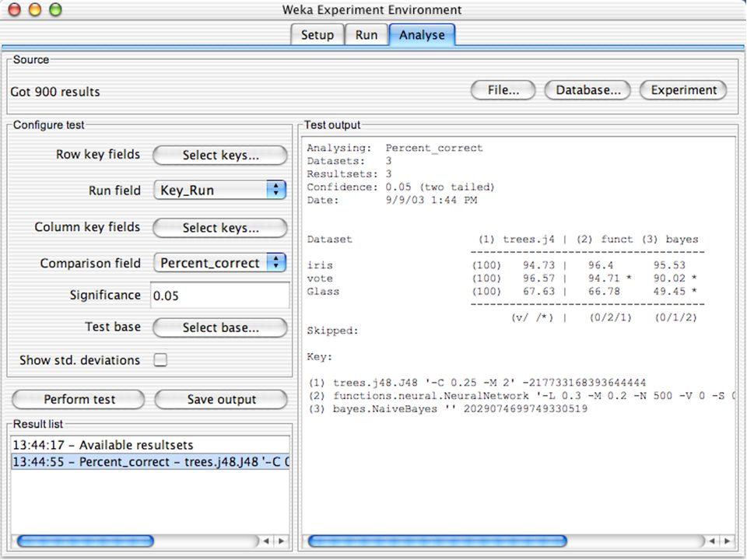747x560 pixels.
Task: Switch to the Setup tab
Action: coord(317,35)
